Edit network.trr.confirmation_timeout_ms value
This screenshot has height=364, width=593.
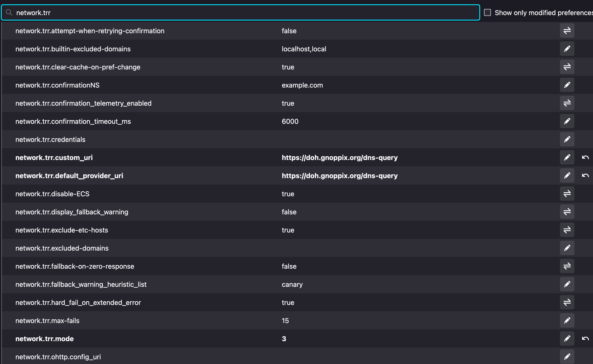coord(567,121)
